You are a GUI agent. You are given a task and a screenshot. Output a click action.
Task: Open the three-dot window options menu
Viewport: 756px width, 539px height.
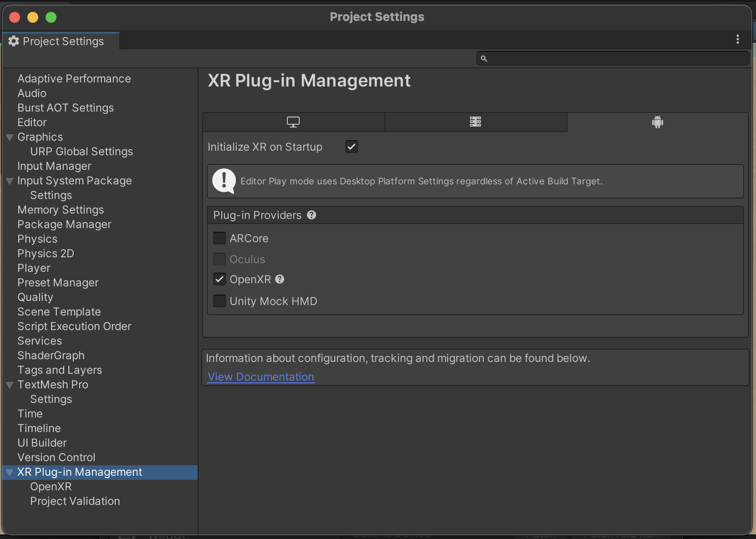pos(738,40)
